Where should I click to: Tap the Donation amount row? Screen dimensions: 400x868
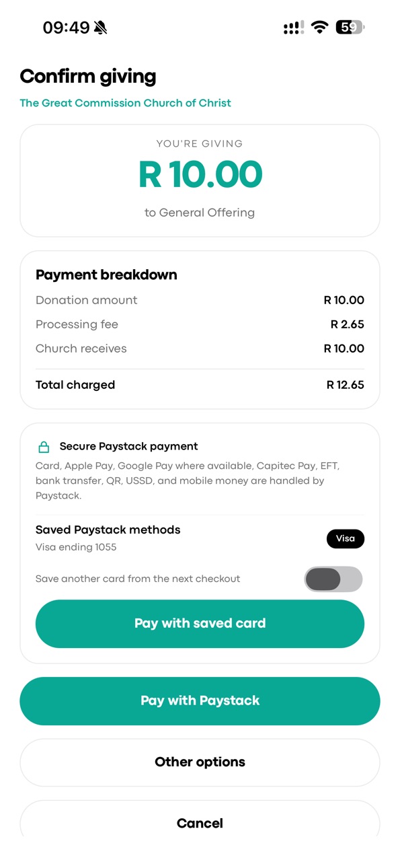(200, 300)
